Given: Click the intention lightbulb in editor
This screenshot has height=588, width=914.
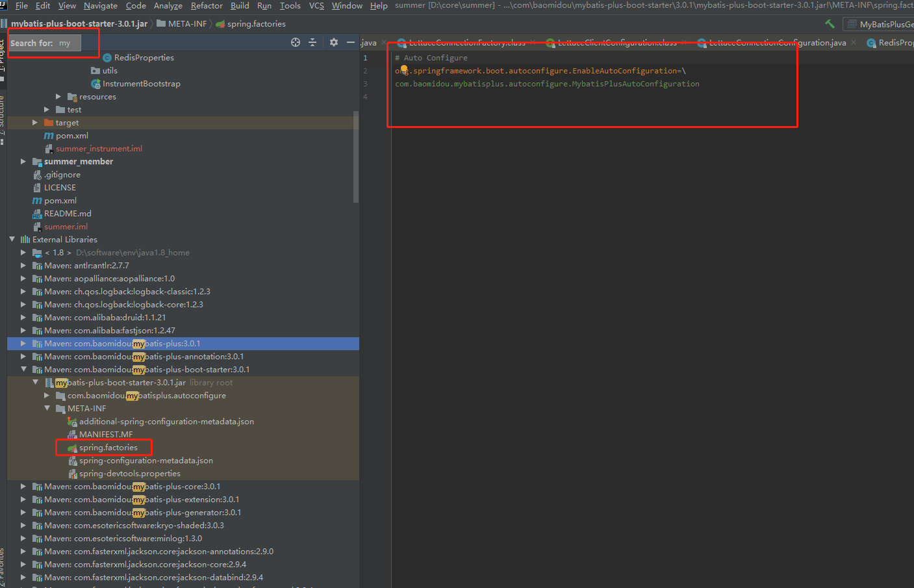Looking at the screenshot, I should tap(403, 69).
